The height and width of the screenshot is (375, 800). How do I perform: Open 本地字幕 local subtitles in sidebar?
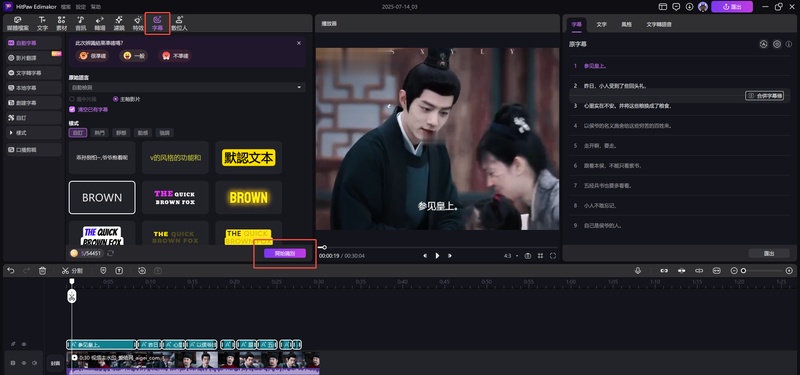[33, 88]
